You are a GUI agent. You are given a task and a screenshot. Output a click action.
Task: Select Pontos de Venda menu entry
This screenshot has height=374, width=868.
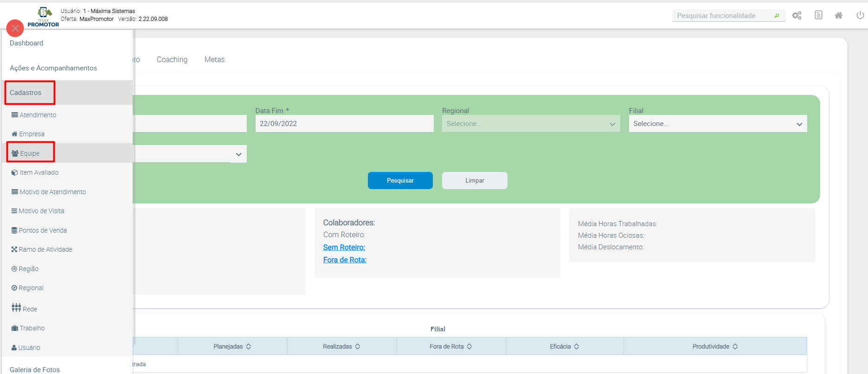(x=43, y=230)
